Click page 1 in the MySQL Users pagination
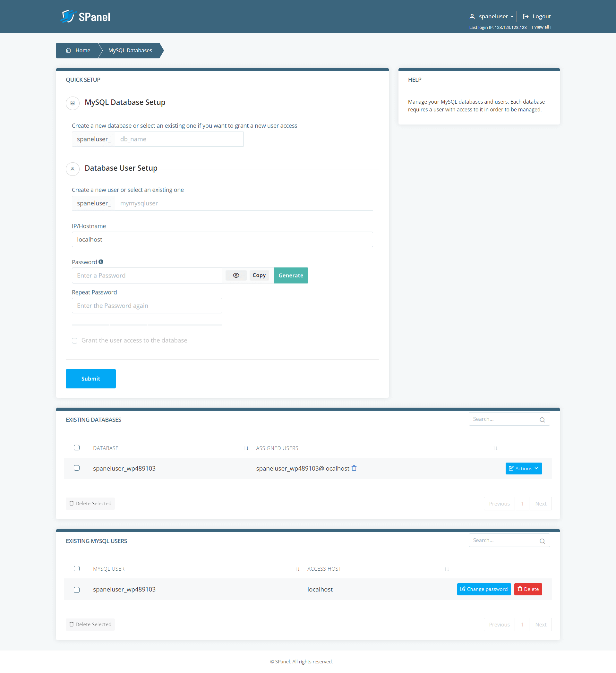The image size is (616, 673). point(523,625)
